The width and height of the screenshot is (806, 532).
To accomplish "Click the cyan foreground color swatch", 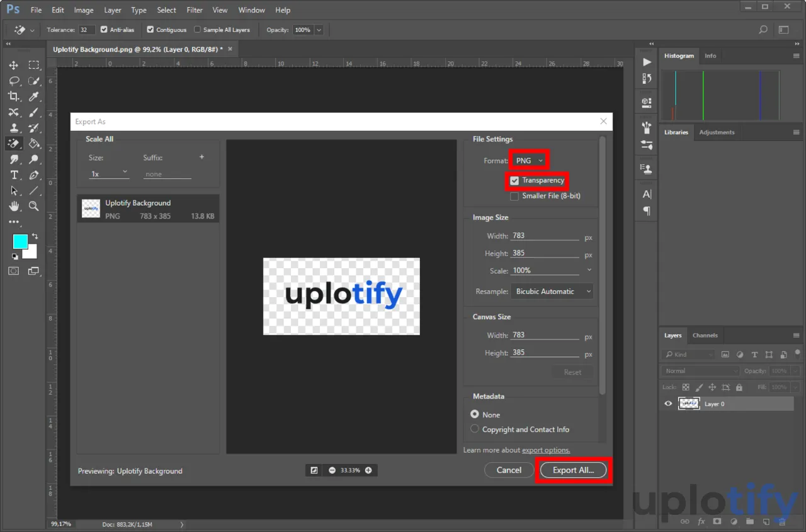I will 20,241.
